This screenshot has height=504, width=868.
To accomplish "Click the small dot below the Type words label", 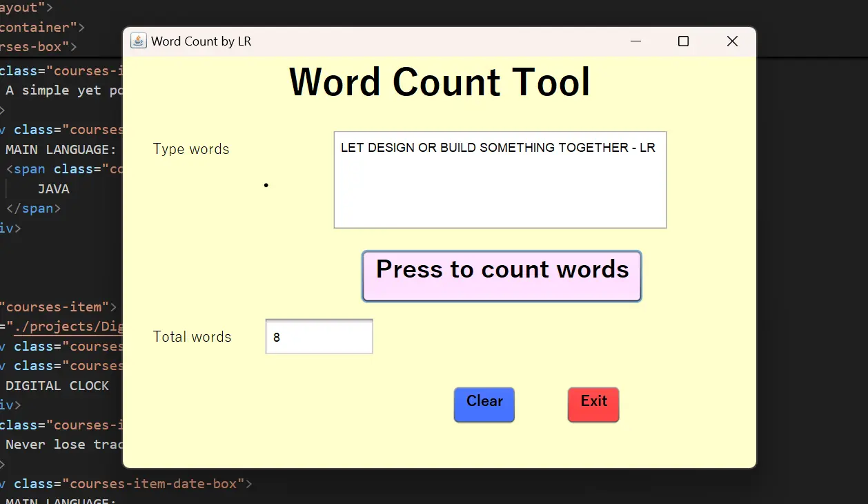I will click(266, 184).
